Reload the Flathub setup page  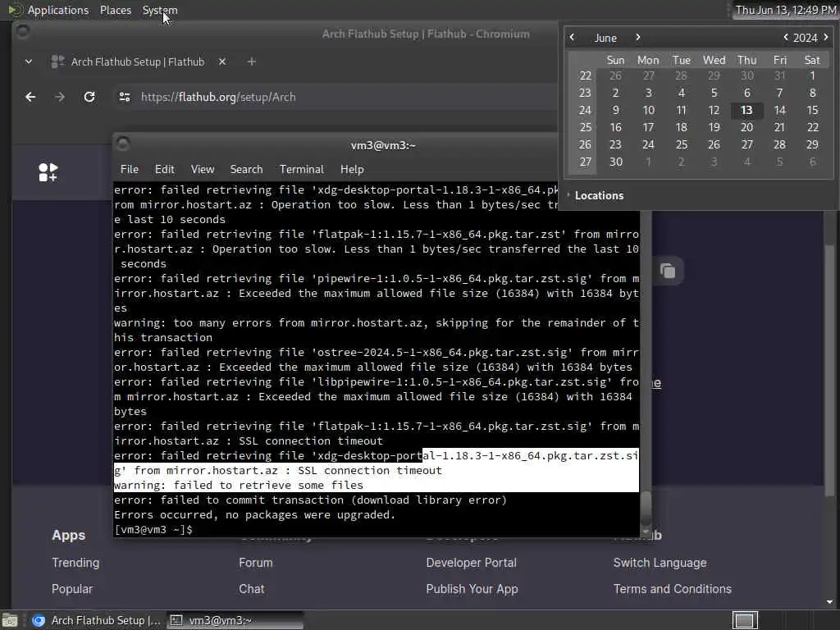89,97
